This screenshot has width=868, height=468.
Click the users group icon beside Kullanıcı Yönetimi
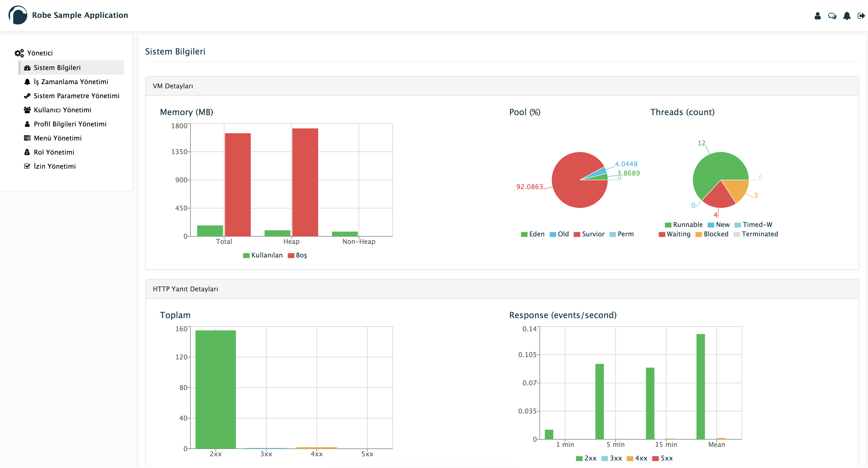click(27, 110)
